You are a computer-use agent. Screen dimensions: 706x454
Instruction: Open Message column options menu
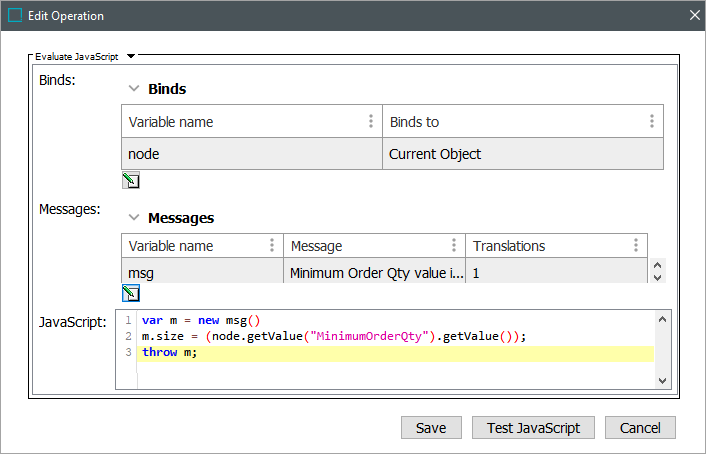pyautogui.click(x=454, y=246)
